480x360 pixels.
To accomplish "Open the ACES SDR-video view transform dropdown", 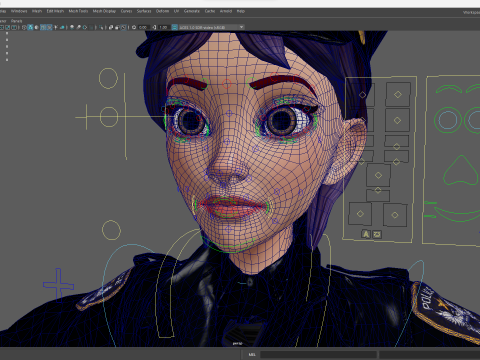I will 212,27.
